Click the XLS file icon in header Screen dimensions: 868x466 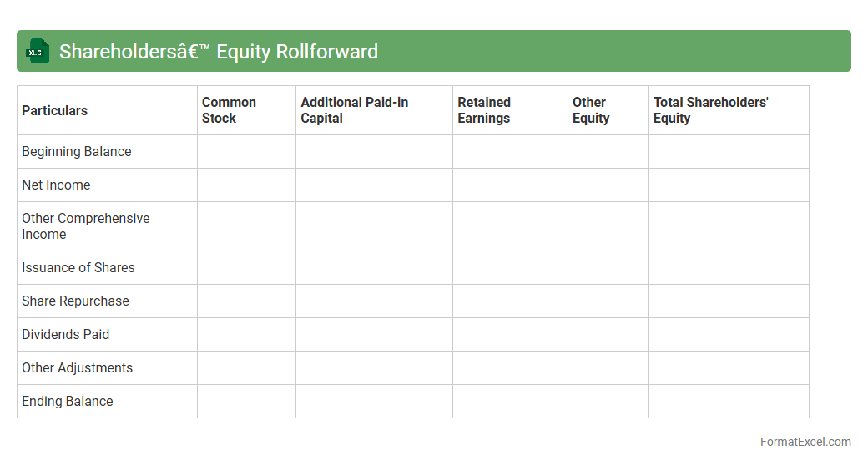pyautogui.click(x=38, y=51)
